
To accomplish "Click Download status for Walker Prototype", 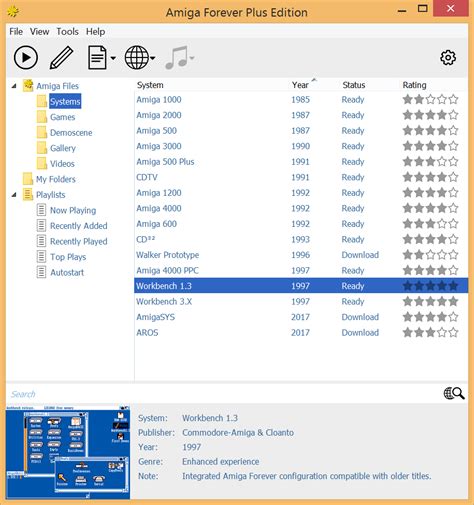I will click(360, 255).
